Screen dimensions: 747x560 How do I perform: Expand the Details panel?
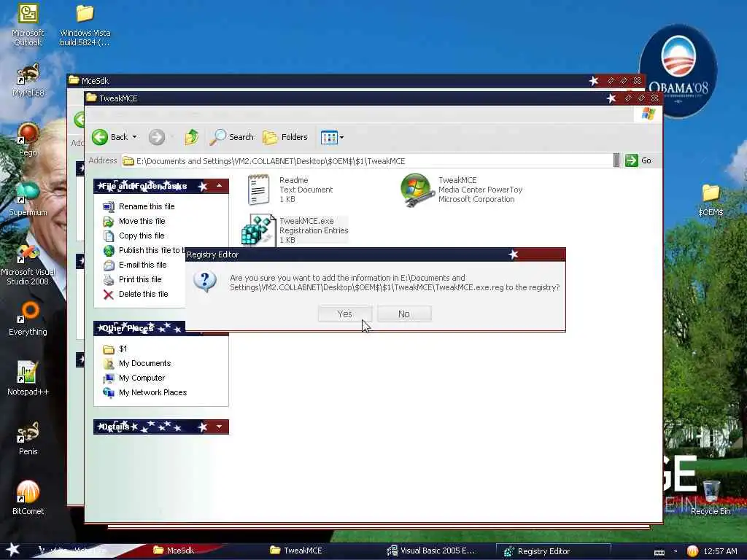pyautogui.click(x=219, y=427)
